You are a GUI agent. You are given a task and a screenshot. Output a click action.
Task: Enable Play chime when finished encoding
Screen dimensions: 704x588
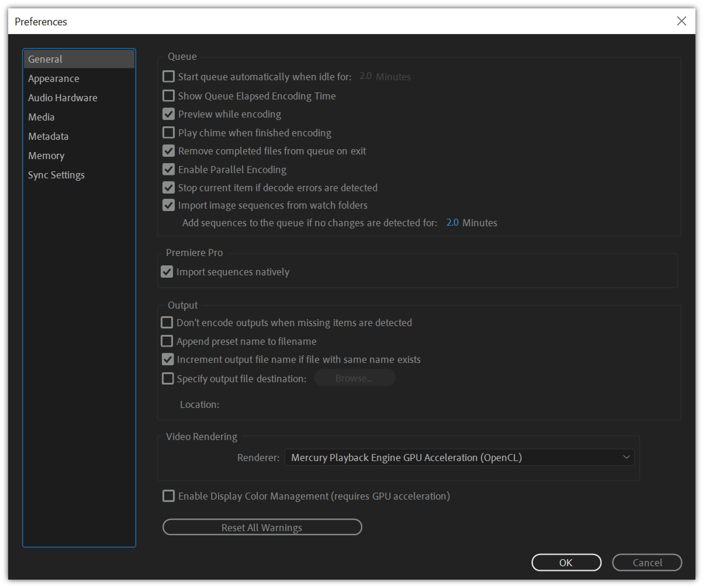point(168,133)
